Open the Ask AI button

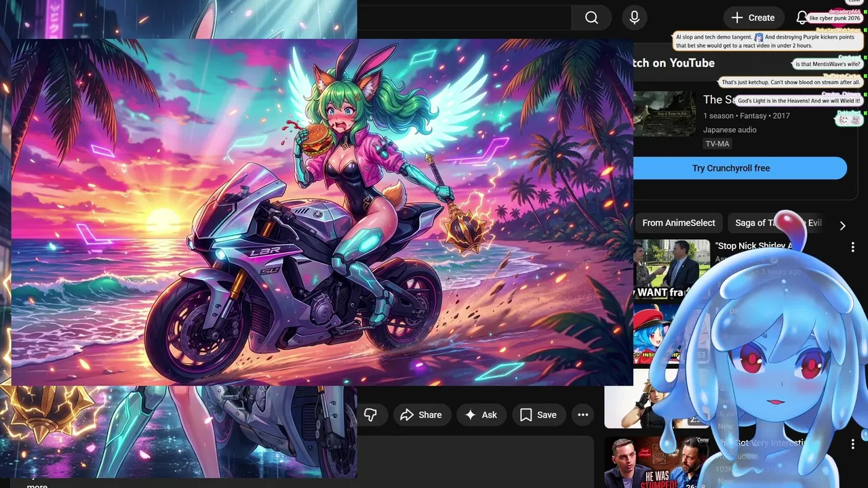[481, 415]
